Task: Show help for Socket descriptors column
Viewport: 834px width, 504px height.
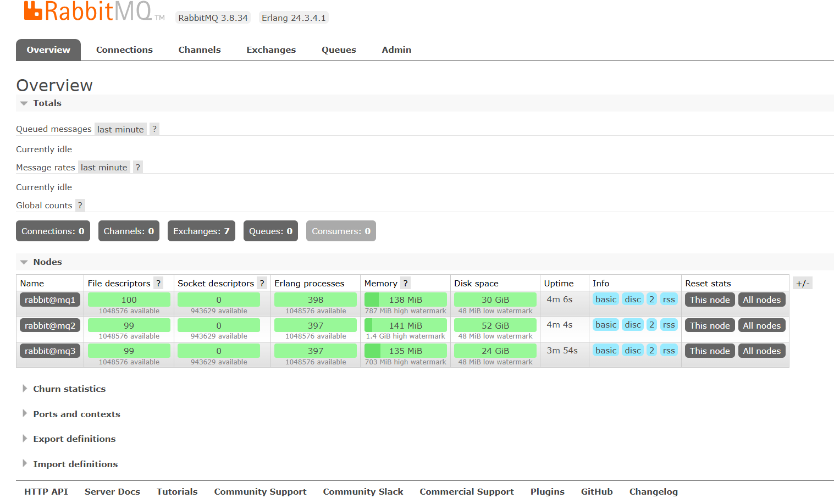Action: (262, 283)
